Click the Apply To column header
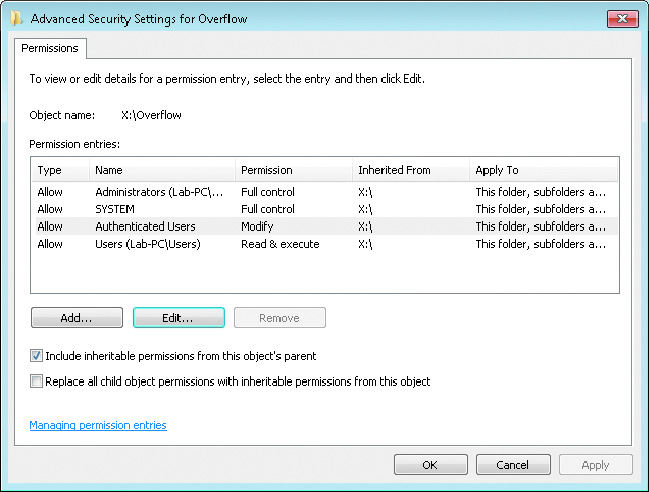Screen dimensions: 649x492 click(543, 170)
